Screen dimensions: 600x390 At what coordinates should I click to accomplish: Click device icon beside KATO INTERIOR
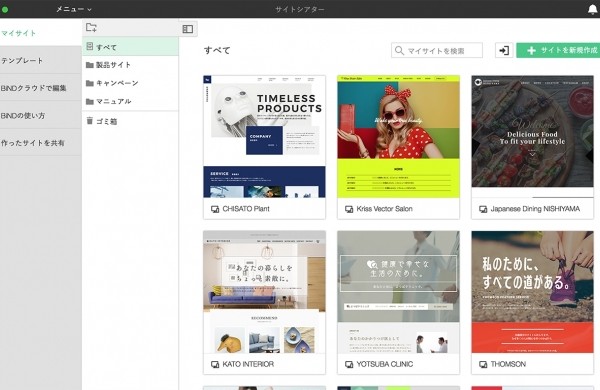tap(215, 364)
